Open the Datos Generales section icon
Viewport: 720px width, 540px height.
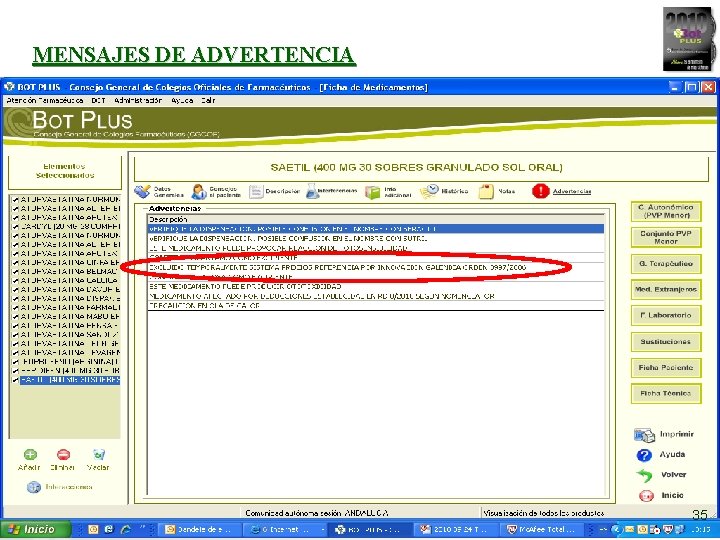(x=143, y=191)
